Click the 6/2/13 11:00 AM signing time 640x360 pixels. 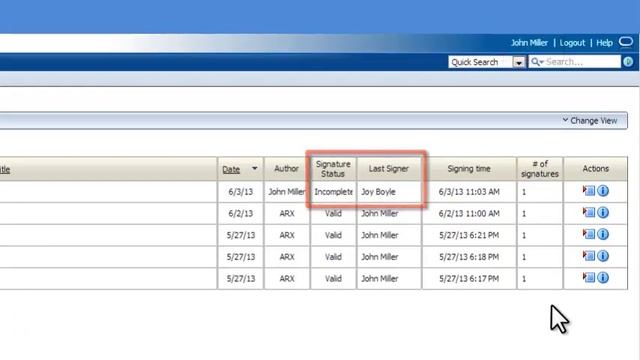point(469,213)
